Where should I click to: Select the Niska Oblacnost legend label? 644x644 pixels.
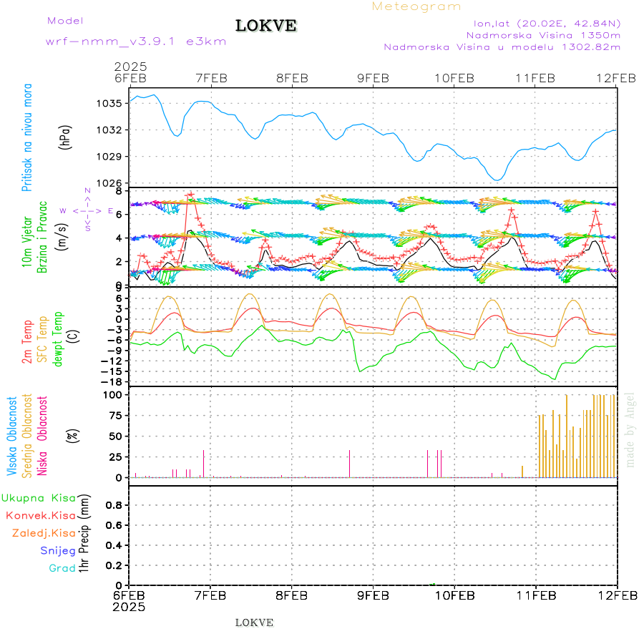point(42,436)
